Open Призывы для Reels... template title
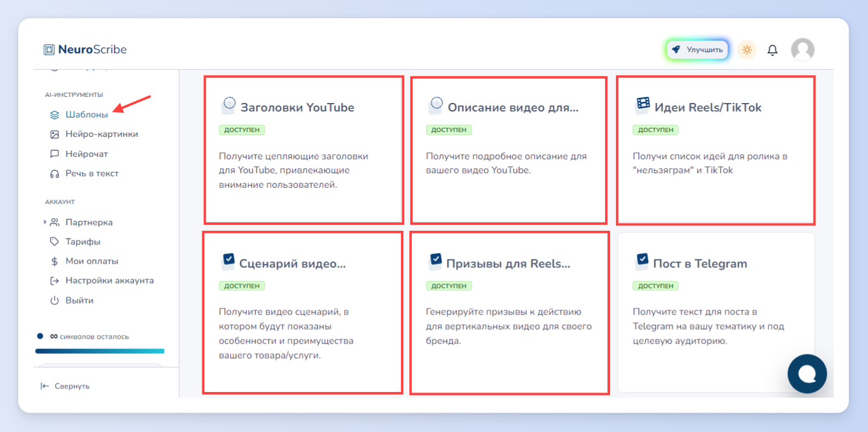Viewport: 868px width, 432px height. coord(508,264)
